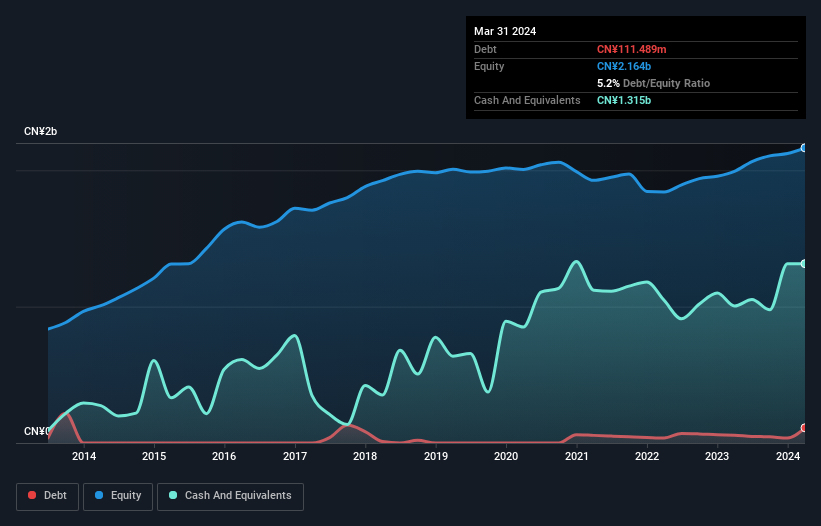Click the blue Equity legend dot
This screenshot has width=821, height=526.
point(99,495)
